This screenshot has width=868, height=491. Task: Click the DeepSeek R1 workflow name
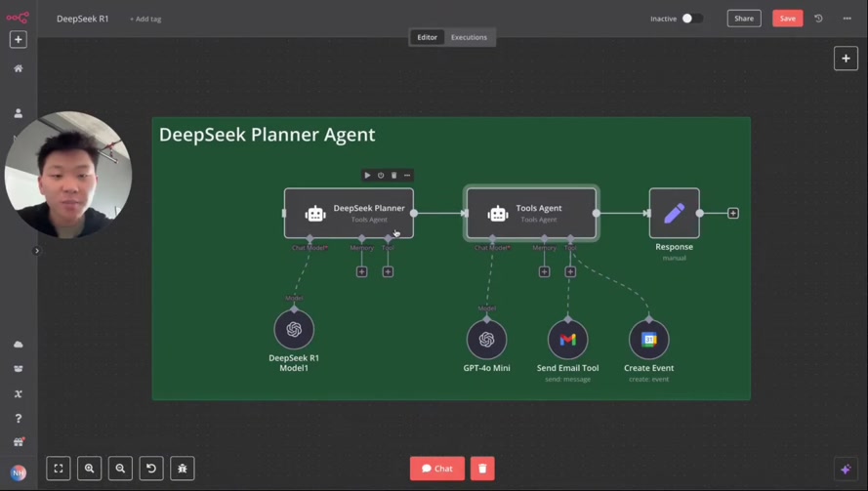(82, 19)
